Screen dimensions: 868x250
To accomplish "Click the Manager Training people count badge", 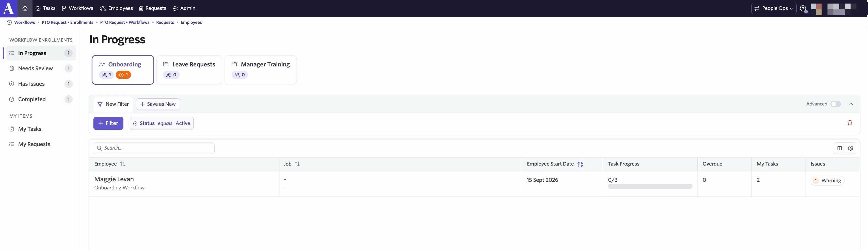I will 239,75.
